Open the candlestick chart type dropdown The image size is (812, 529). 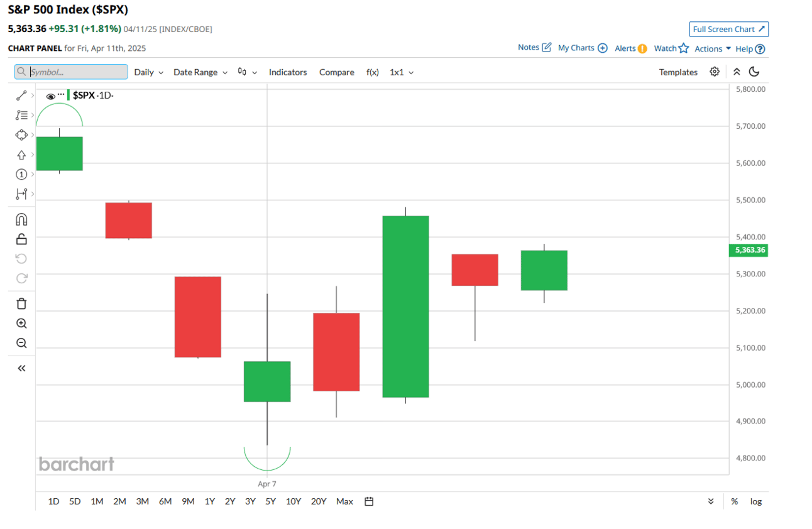248,72
